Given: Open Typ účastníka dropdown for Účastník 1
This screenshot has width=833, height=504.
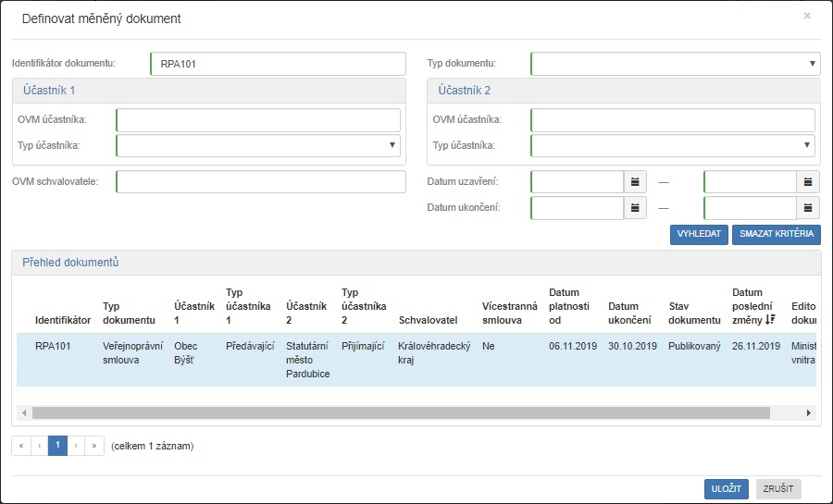Looking at the screenshot, I should 257,146.
